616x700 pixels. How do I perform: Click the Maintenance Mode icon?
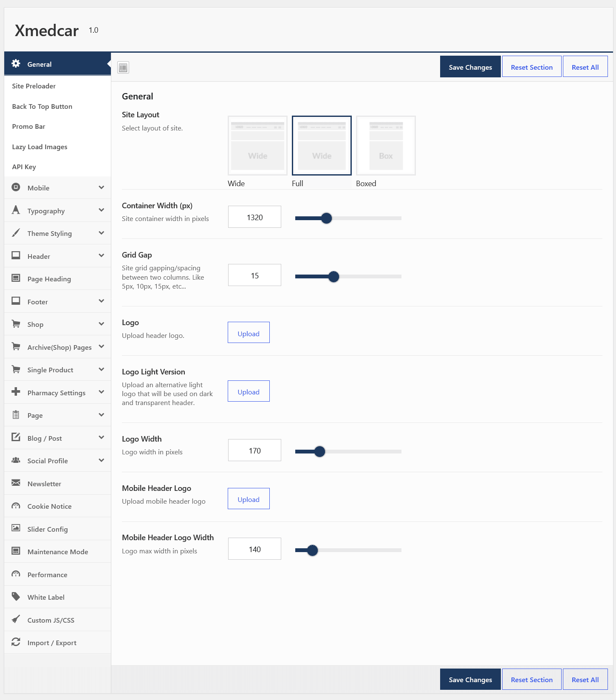(16, 551)
